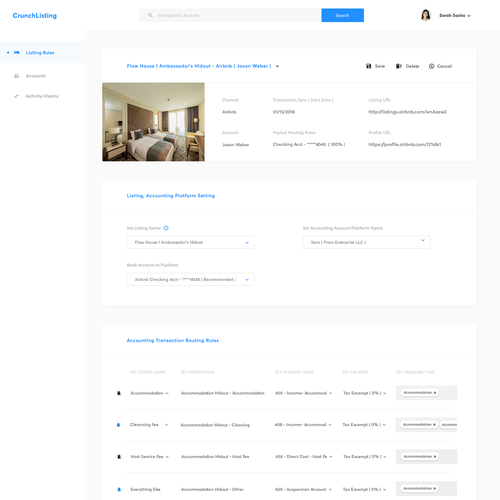Click the magnifier icon in search bar
Viewport: 500px width, 500px height.
click(x=150, y=15)
